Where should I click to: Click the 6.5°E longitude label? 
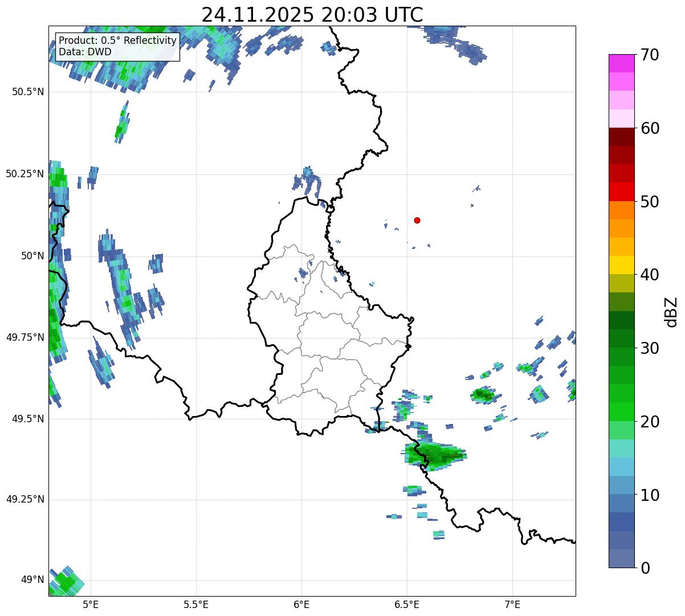[x=407, y=604]
